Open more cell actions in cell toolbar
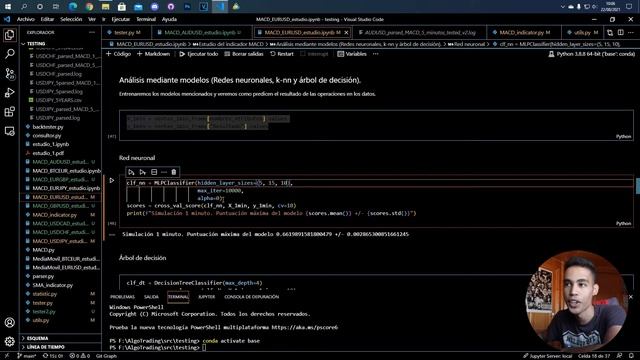 164,172
